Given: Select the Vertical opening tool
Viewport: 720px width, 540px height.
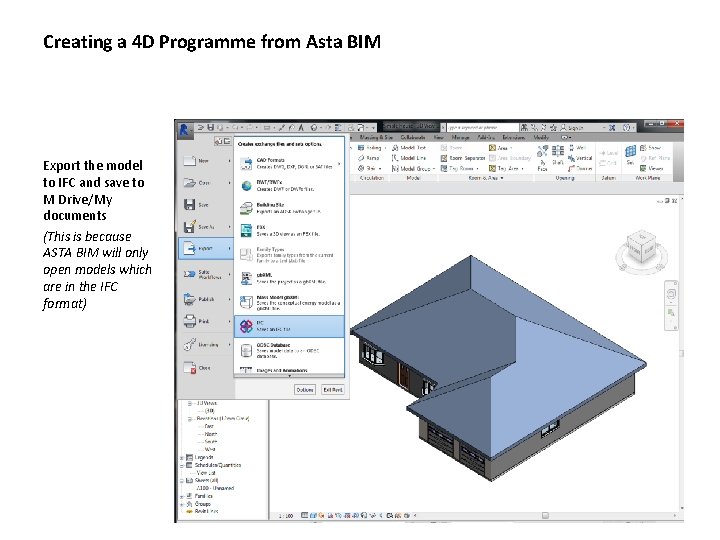Looking at the screenshot, I should (x=580, y=158).
